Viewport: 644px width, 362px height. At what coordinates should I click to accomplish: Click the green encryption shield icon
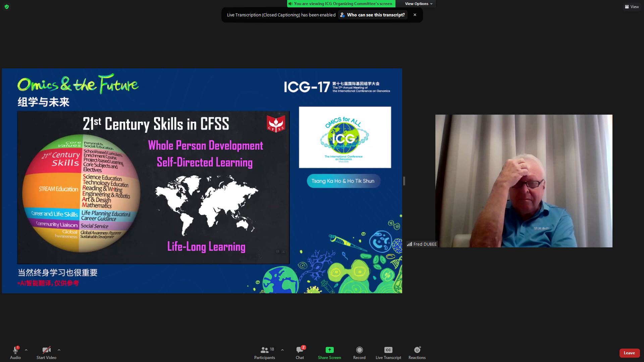6,7
